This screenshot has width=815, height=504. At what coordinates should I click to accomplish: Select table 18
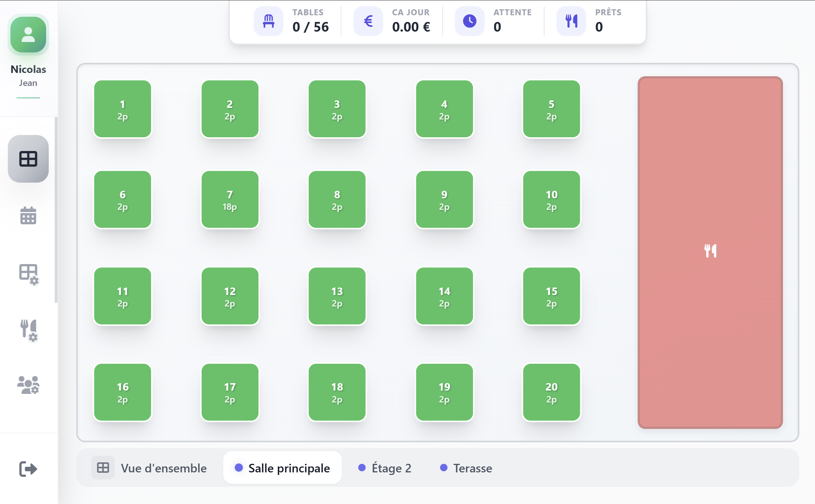337,392
